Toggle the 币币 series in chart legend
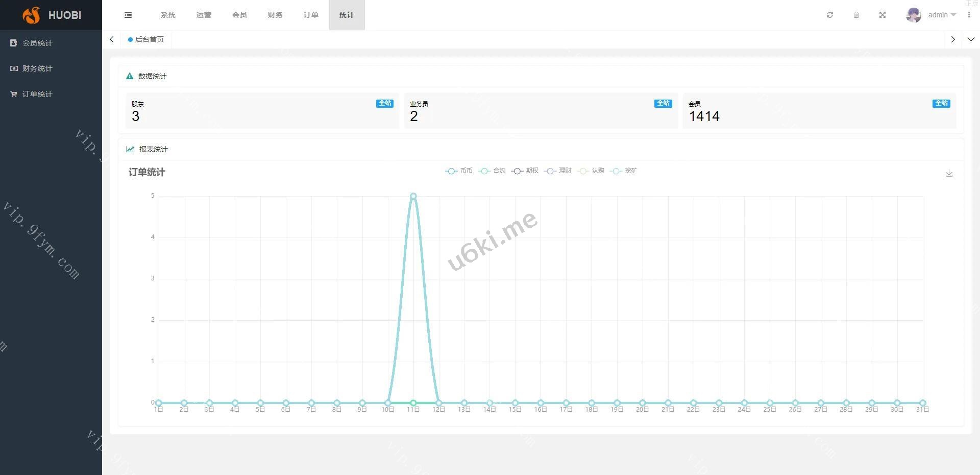The height and width of the screenshot is (475, 980). 459,171
